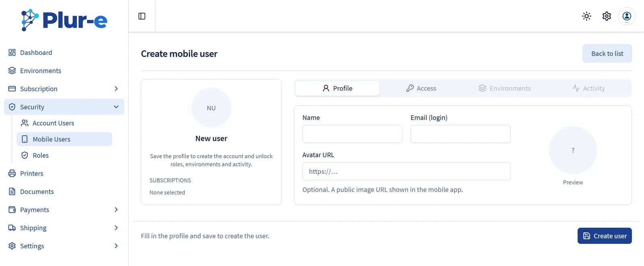The image size is (644, 266).
Task: Click the layers icon in the Environments tab
Action: click(x=482, y=88)
